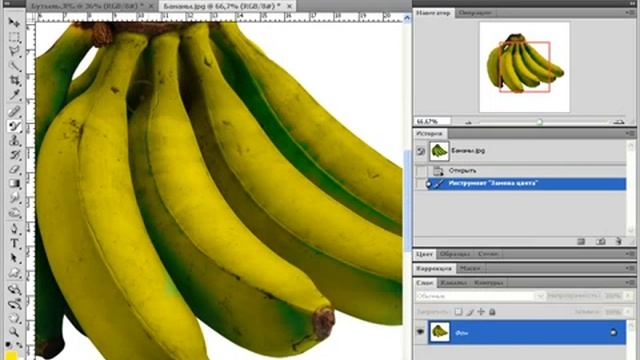Screen dimensions: 640x360
Task: Select the Eyedropper tool
Action: (x=15, y=95)
